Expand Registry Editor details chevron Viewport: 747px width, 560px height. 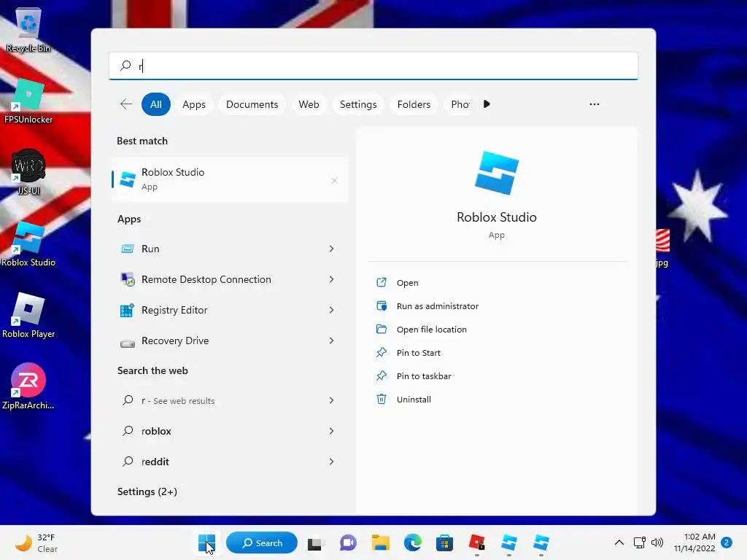[x=332, y=310]
